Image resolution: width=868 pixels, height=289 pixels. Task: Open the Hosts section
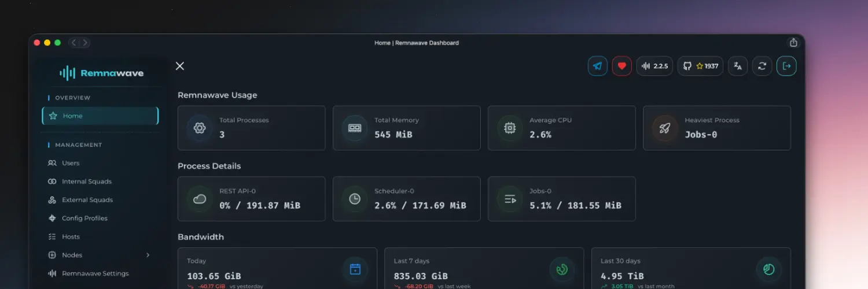pyautogui.click(x=71, y=237)
